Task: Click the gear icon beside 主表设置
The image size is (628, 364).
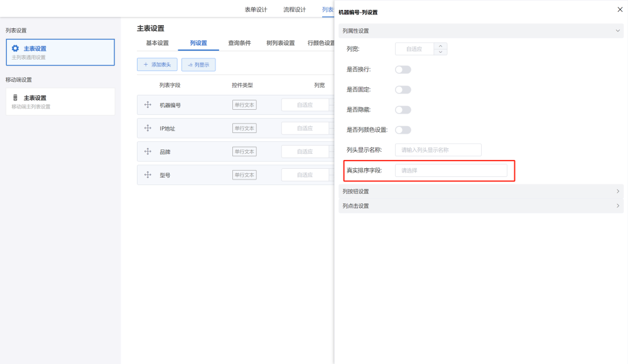Action: [x=16, y=48]
